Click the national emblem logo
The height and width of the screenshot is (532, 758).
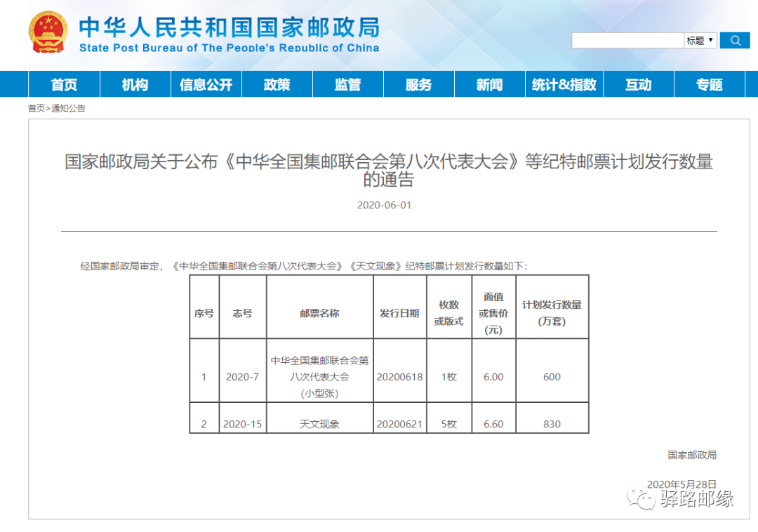pos(48,32)
